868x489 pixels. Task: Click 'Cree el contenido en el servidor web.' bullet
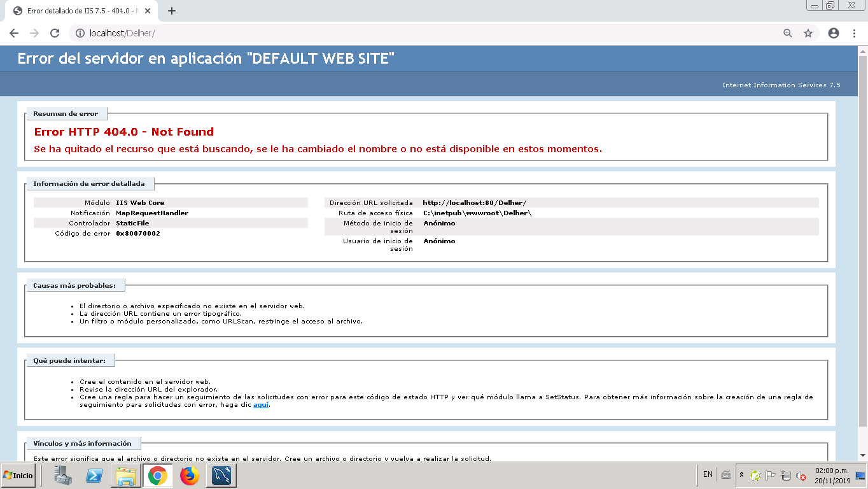tap(145, 381)
